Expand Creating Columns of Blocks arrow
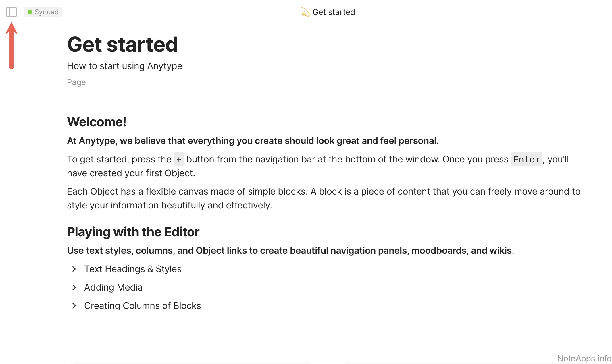The image size is (612, 364). click(74, 306)
